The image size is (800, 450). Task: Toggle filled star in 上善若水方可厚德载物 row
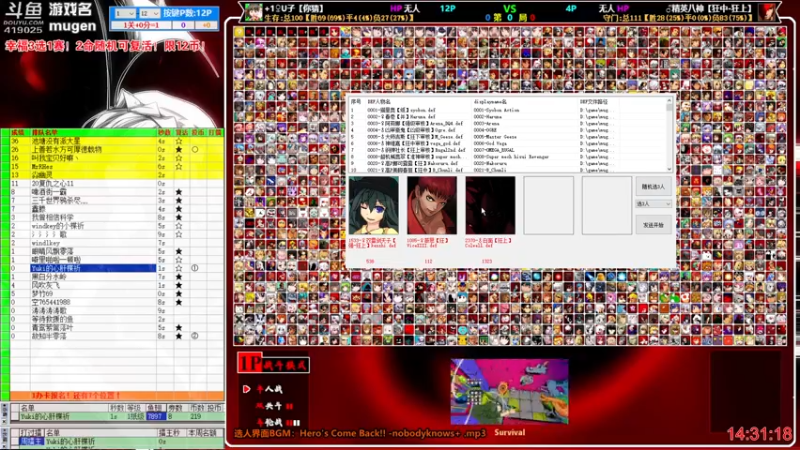pyautogui.click(x=179, y=149)
